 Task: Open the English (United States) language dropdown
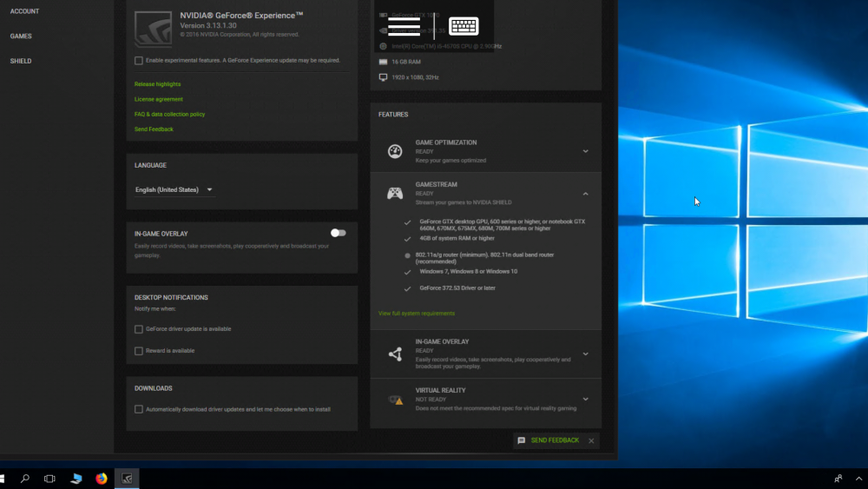coord(174,189)
